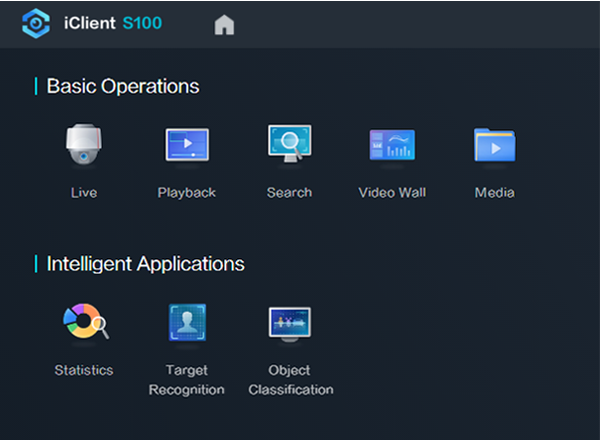Viewport: 600px width, 440px height.
Task: Click the iClient hexagon logo
Action: pos(36,25)
